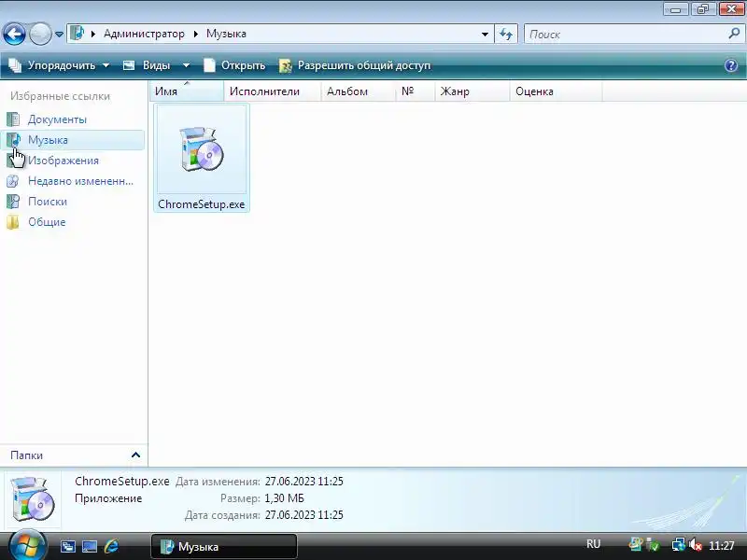The width and height of the screenshot is (747, 560).
Task: Open Общие folder link
Action: point(47,222)
